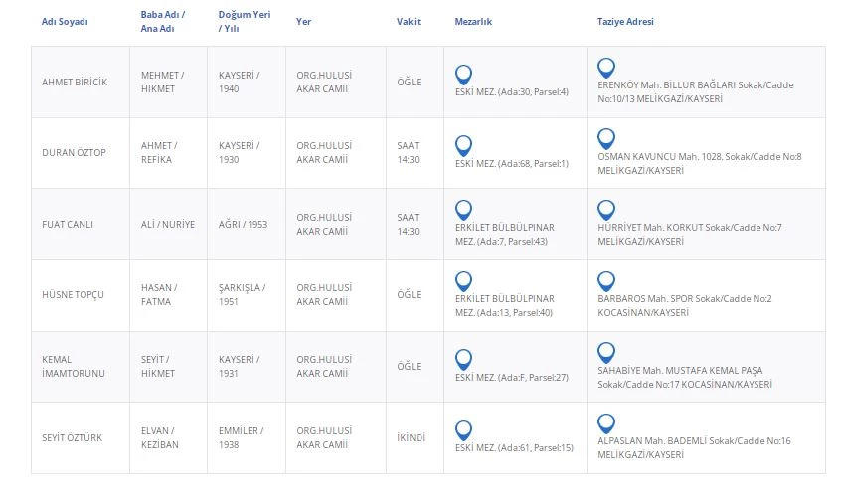Click condolence address pin for Kemal İmamtorunu

pos(605,352)
